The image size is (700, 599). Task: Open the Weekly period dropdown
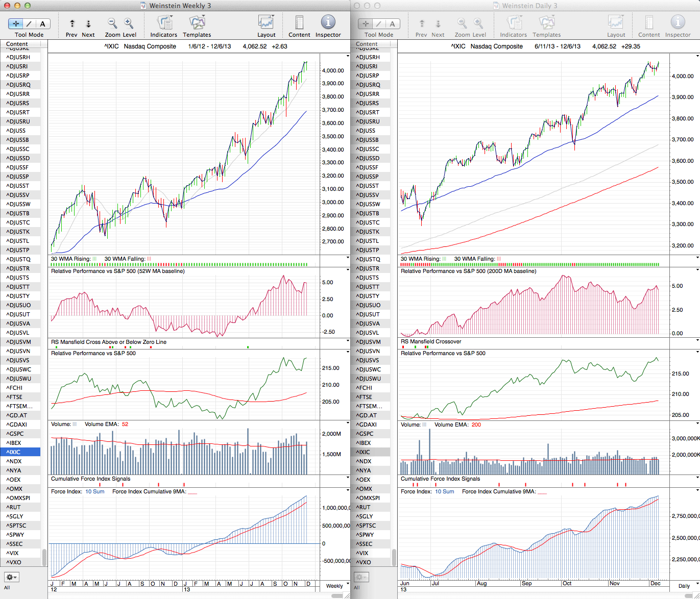(x=337, y=585)
